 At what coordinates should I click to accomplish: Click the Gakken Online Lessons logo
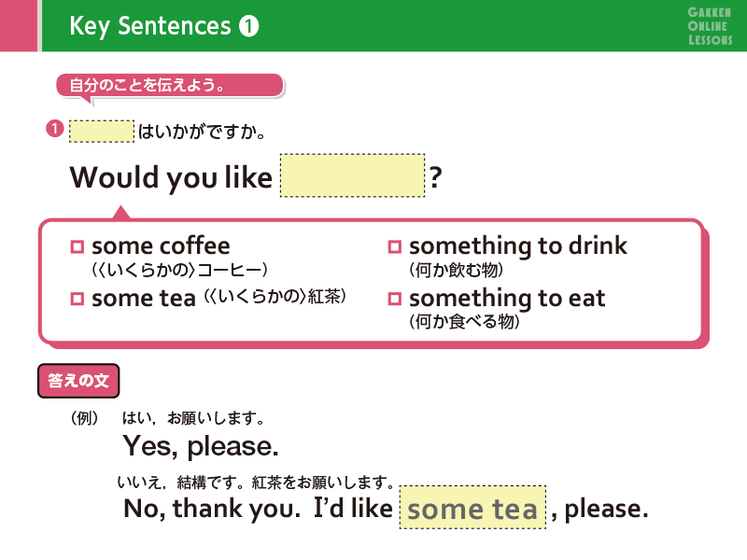pyautogui.click(x=710, y=25)
